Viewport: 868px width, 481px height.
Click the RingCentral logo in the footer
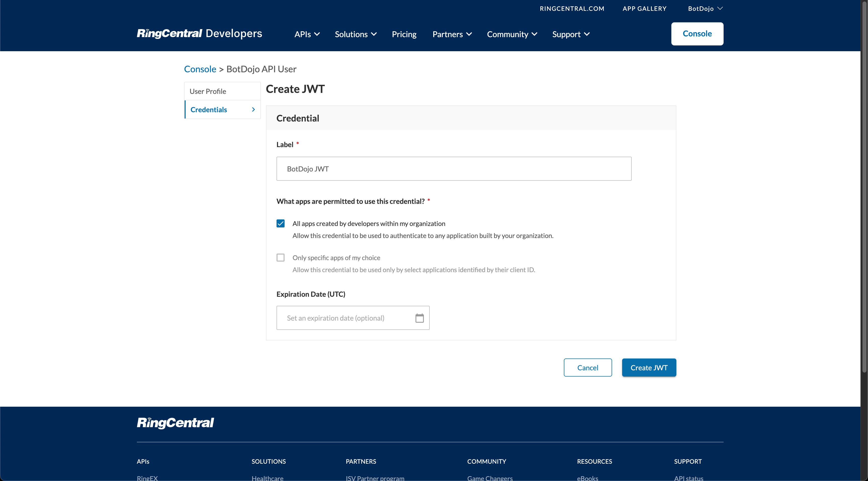coord(175,423)
